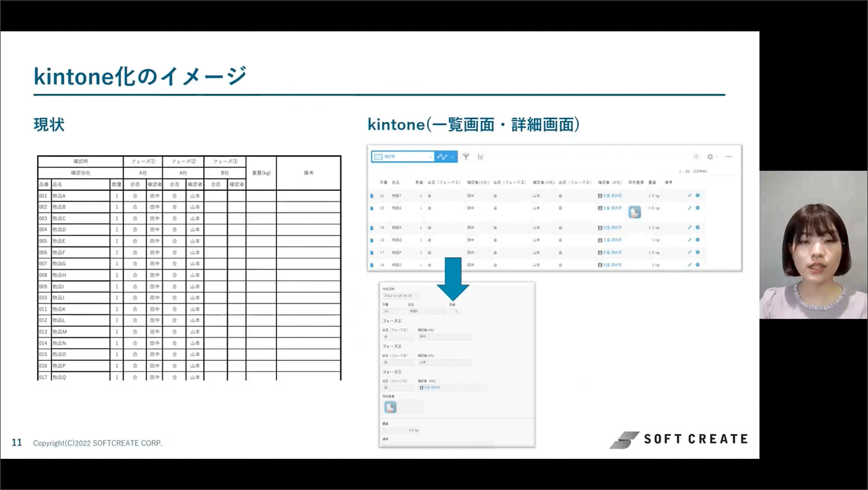868x490 pixels.
Task: Click the 1 - 20 pagination count text
Action: [x=693, y=171]
